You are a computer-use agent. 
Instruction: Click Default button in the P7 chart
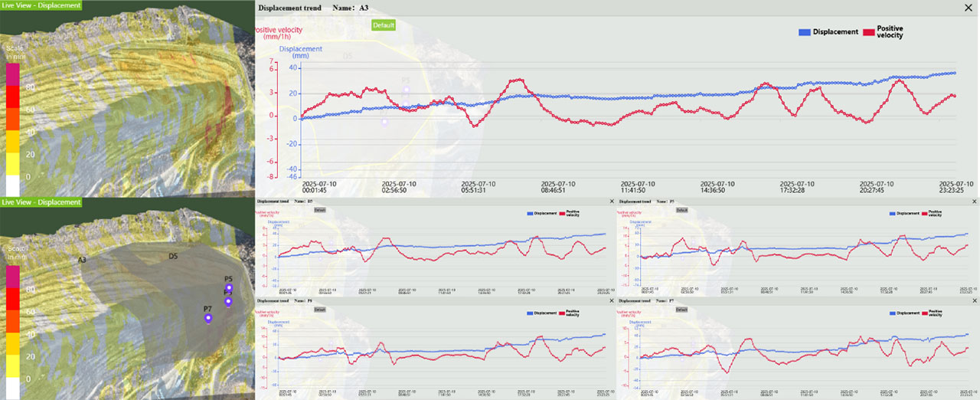(681, 310)
